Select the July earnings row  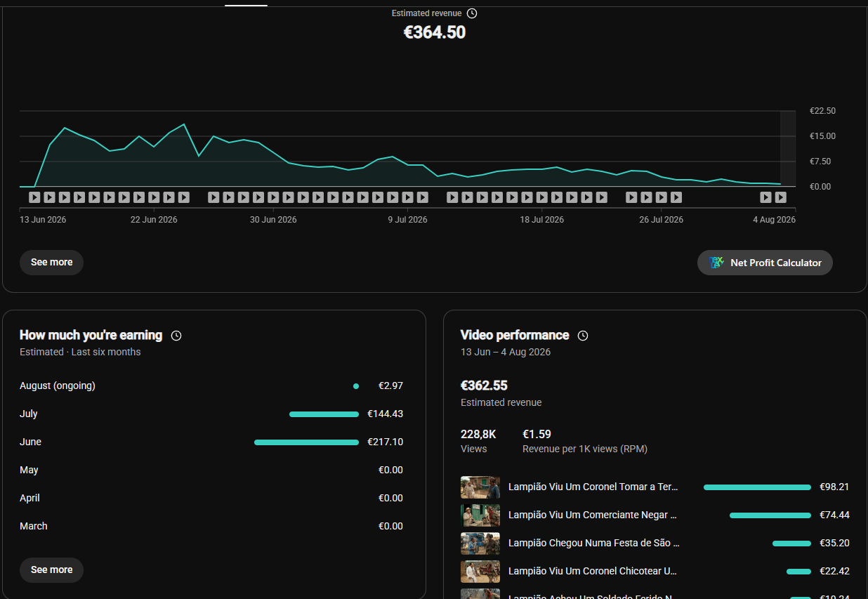pyautogui.click(x=211, y=414)
